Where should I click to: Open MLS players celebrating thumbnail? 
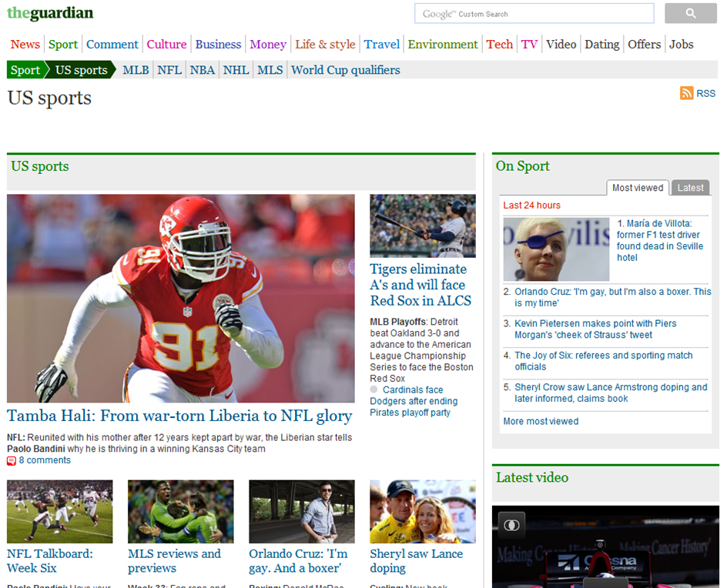pyautogui.click(x=181, y=512)
